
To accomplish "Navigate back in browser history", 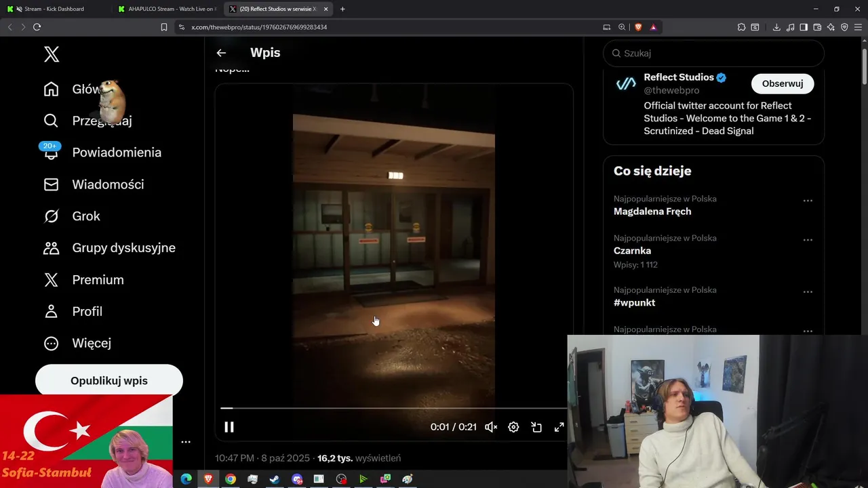I will pyautogui.click(x=9, y=27).
